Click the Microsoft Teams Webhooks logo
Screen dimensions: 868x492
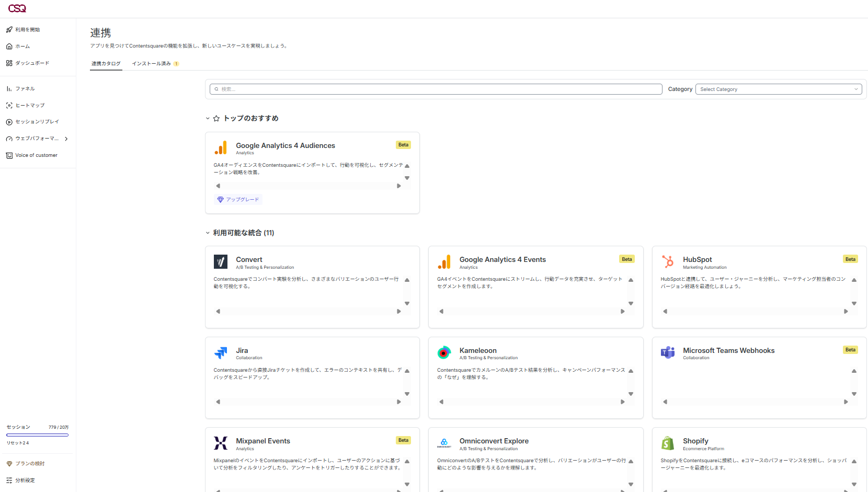tap(668, 353)
